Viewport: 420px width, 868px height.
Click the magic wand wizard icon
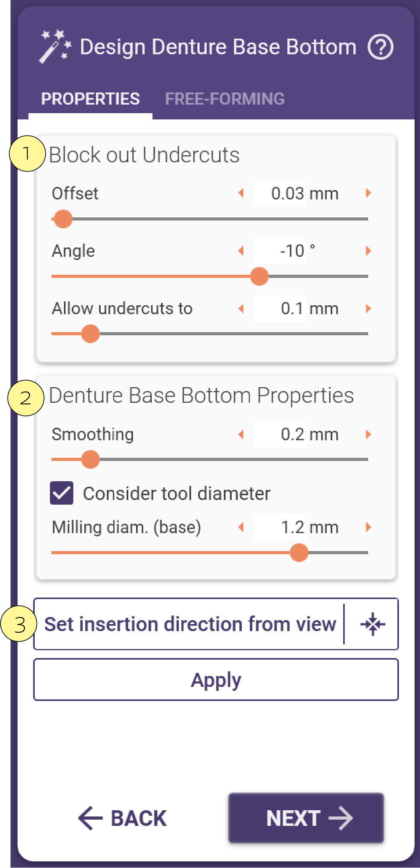[55, 46]
